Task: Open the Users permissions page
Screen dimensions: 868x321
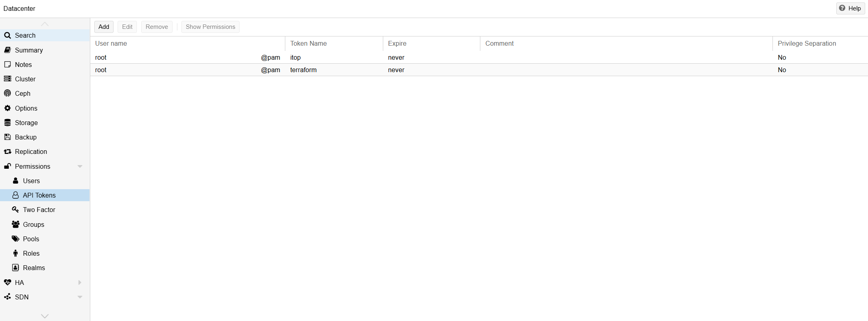Action: click(31, 181)
